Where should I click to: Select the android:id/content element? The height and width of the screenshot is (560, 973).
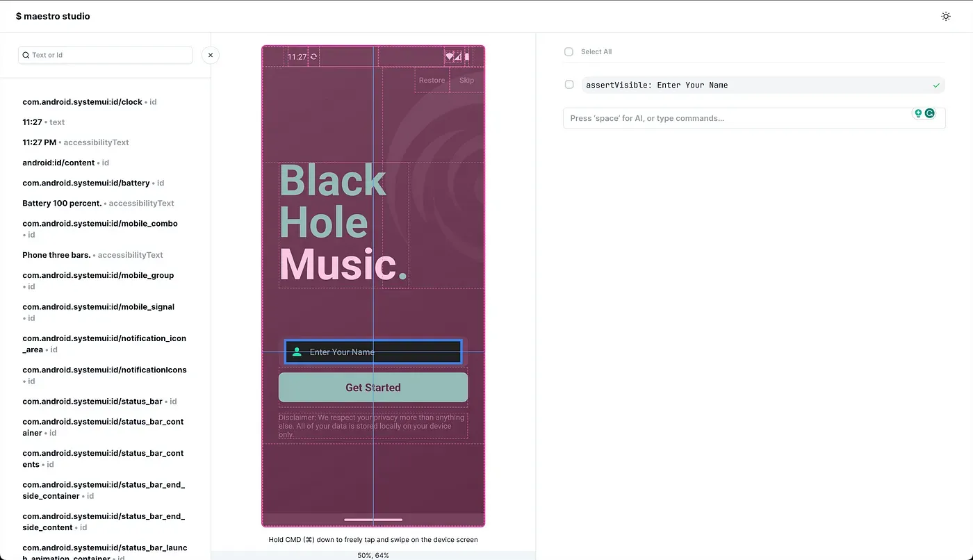click(x=58, y=163)
